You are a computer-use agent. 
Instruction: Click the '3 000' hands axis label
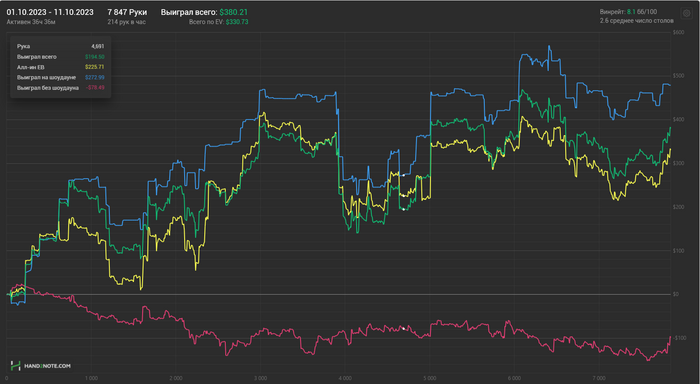[261, 378]
